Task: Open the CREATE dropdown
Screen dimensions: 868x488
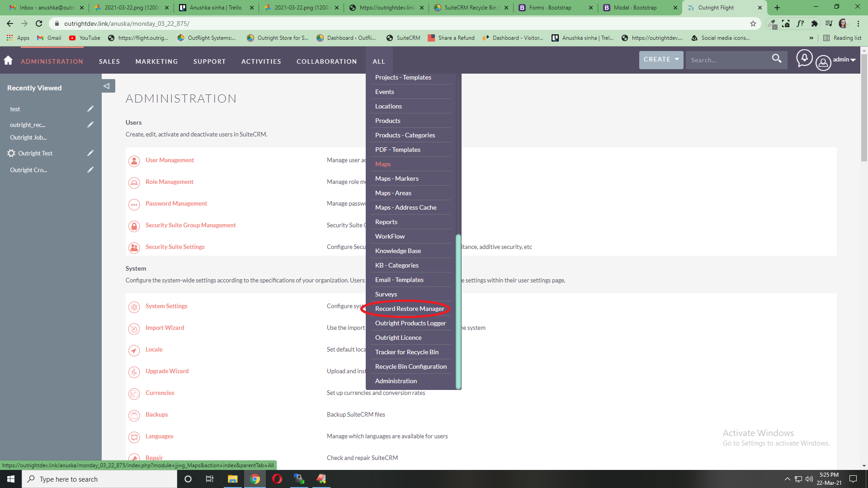Action: coord(661,60)
